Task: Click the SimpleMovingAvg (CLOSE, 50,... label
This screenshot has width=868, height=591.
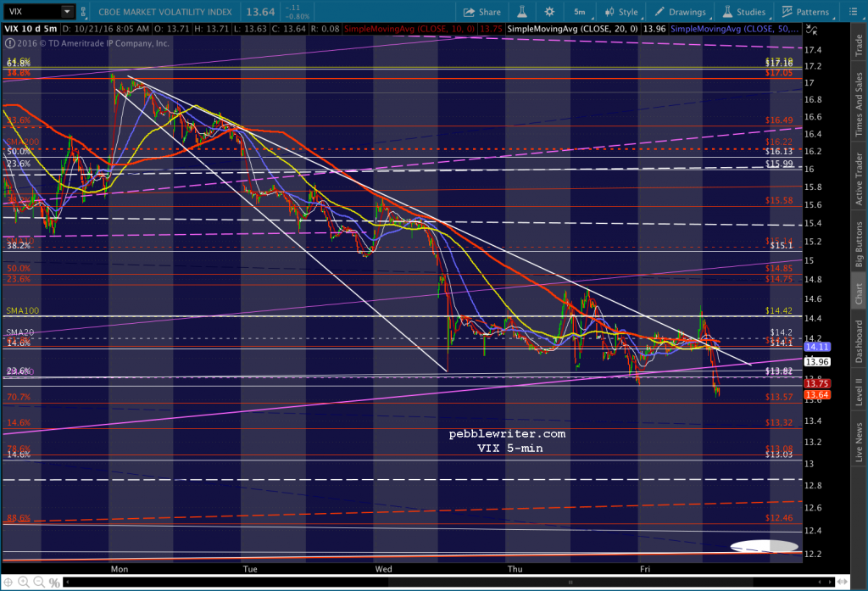Action: [x=735, y=29]
